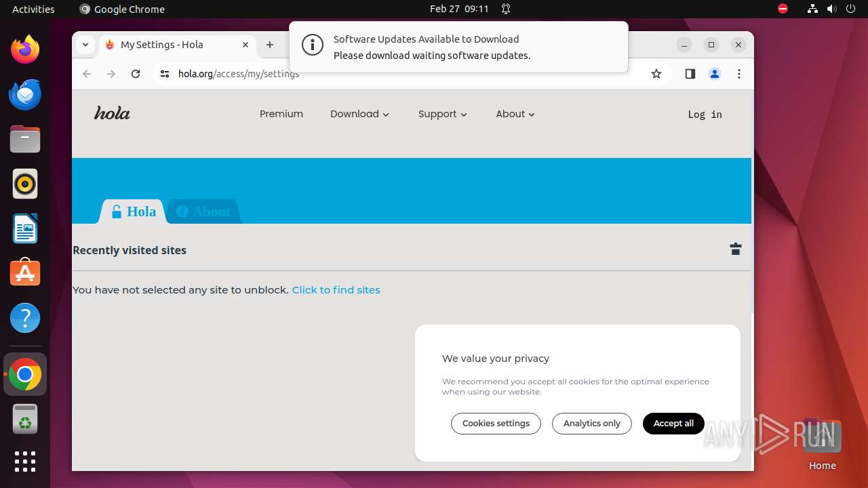Switch to the About tab
Screen dimensions: 868x488
203,211
